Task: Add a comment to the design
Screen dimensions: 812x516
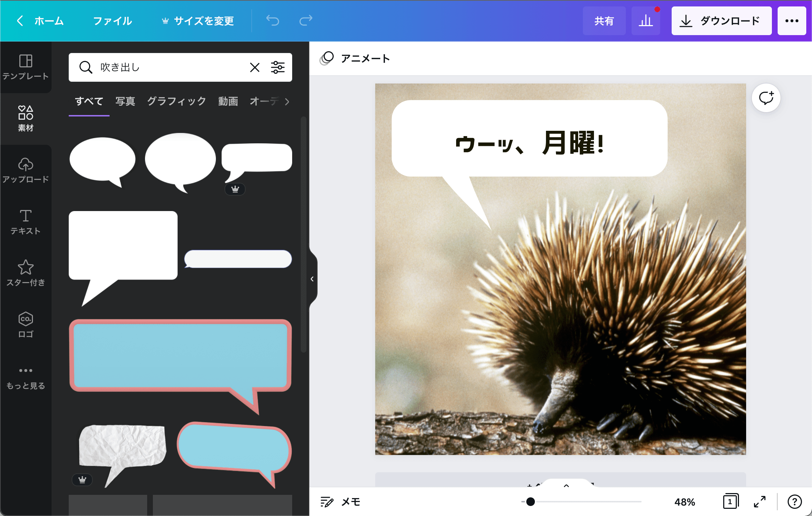Action: pyautogui.click(x=766, y=97)
